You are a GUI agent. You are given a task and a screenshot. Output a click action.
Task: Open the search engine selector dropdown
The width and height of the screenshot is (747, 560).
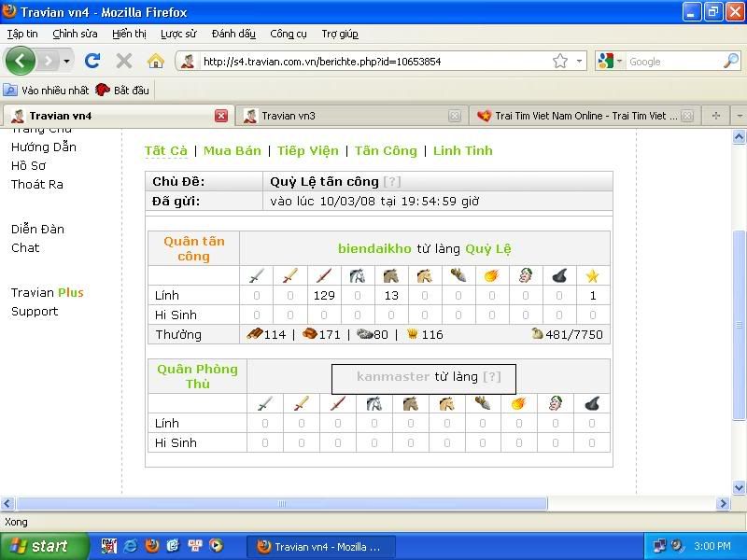coord(619,61)
